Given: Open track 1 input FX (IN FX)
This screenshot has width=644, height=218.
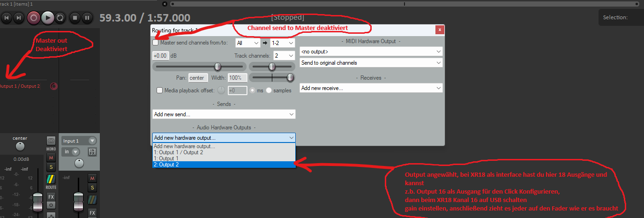Looking at the screenshot, I should (x=92, y=152).
